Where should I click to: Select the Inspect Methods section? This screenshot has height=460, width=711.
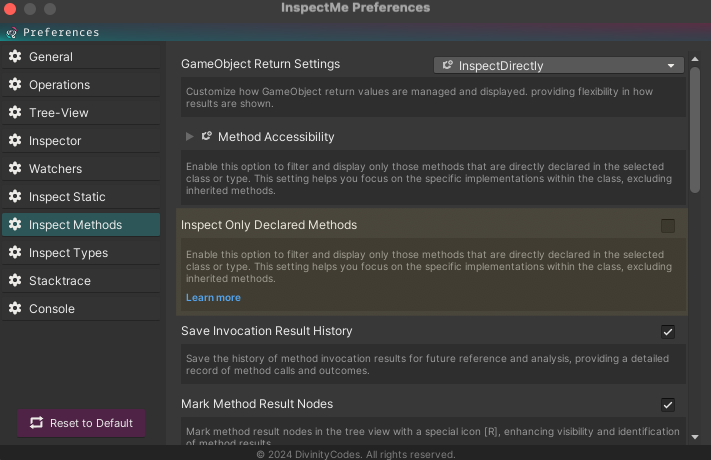point(81,225)
